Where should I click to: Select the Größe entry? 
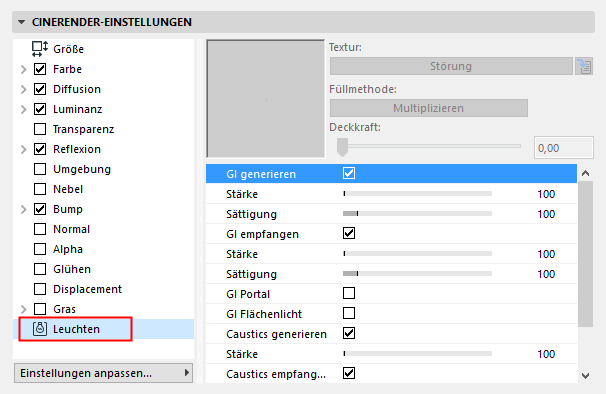tap(68, 49)
